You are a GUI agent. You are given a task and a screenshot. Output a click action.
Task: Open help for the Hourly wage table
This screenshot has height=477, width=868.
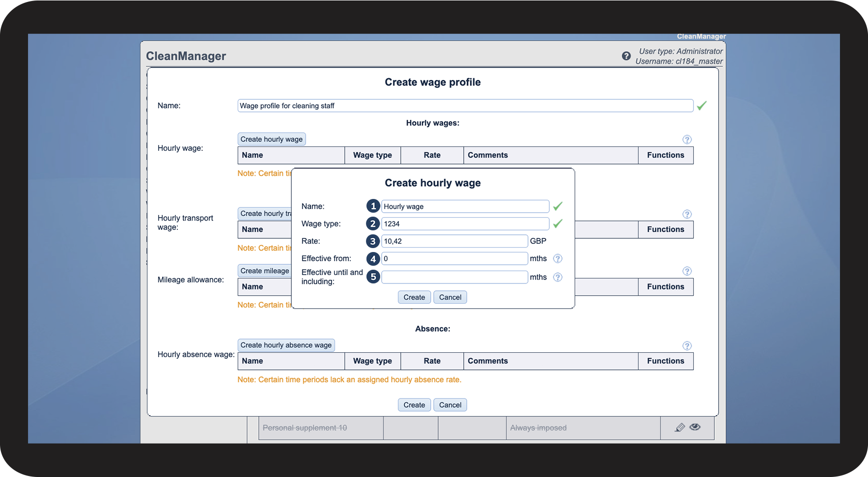[x=687, y=140]
